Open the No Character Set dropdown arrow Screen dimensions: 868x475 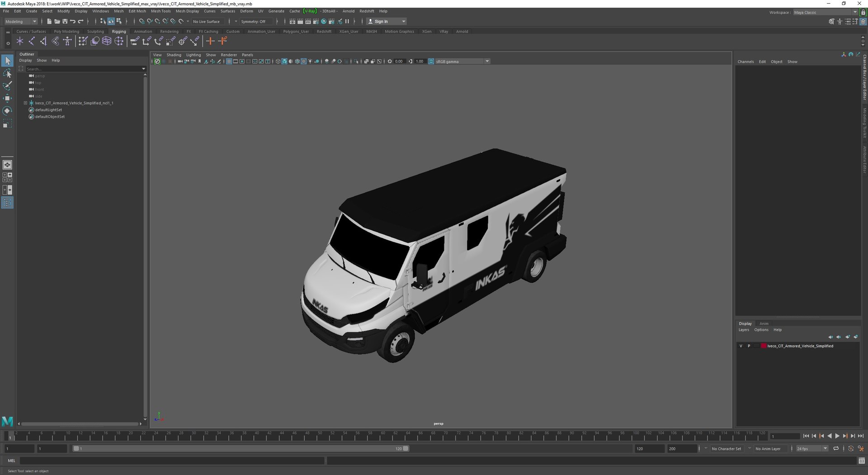[706, 449]
